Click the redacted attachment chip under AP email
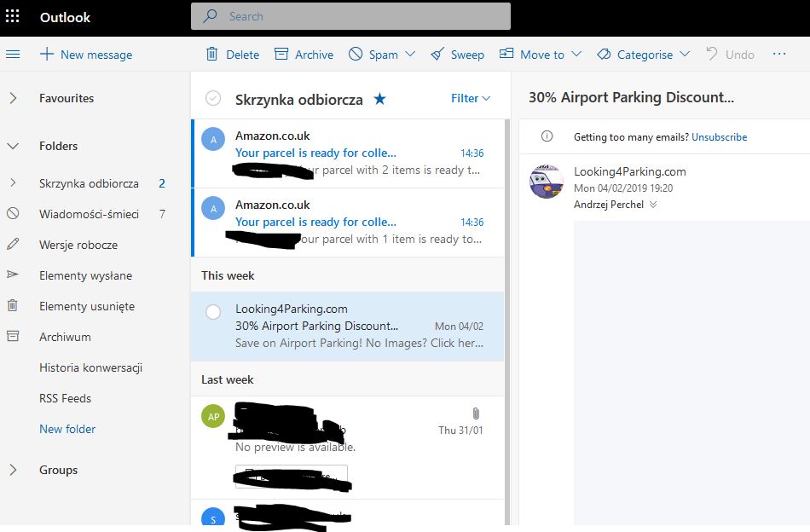 292,477
